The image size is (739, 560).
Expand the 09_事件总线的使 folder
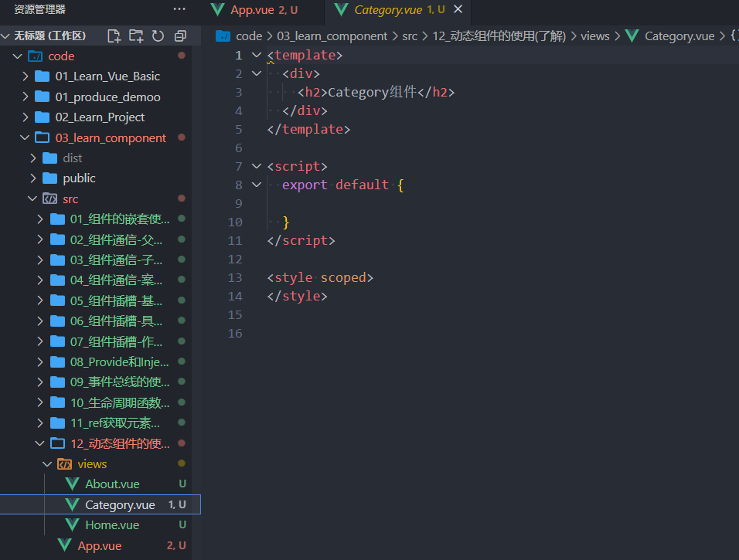pyautogui.click(x=40, y=382)
